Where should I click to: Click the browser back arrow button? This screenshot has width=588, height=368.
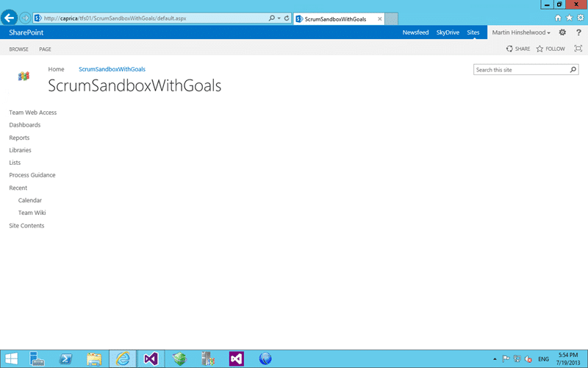point(9,18)
